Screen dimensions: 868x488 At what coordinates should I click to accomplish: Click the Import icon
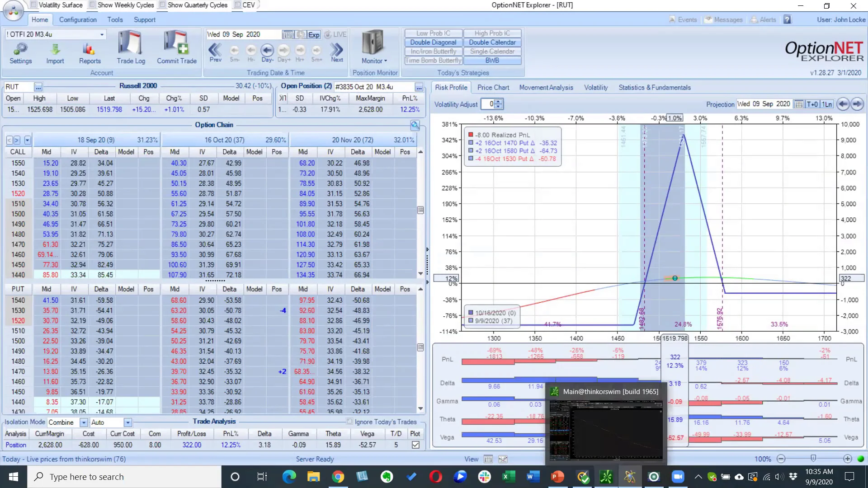pos(55,53)
